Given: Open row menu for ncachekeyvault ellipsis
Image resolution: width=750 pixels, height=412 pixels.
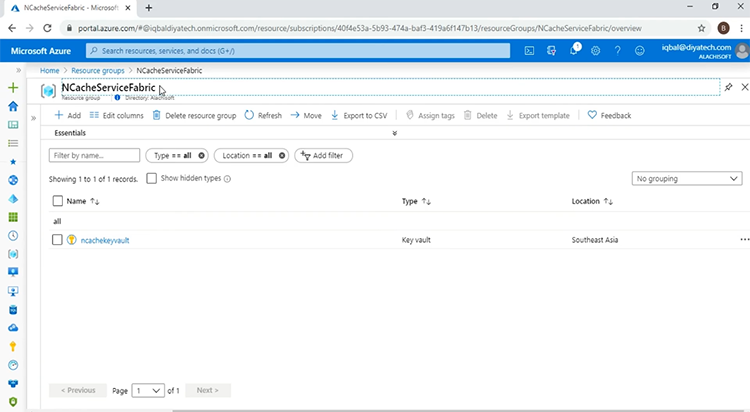Looking at the screenshot, I should click(745, 240).
